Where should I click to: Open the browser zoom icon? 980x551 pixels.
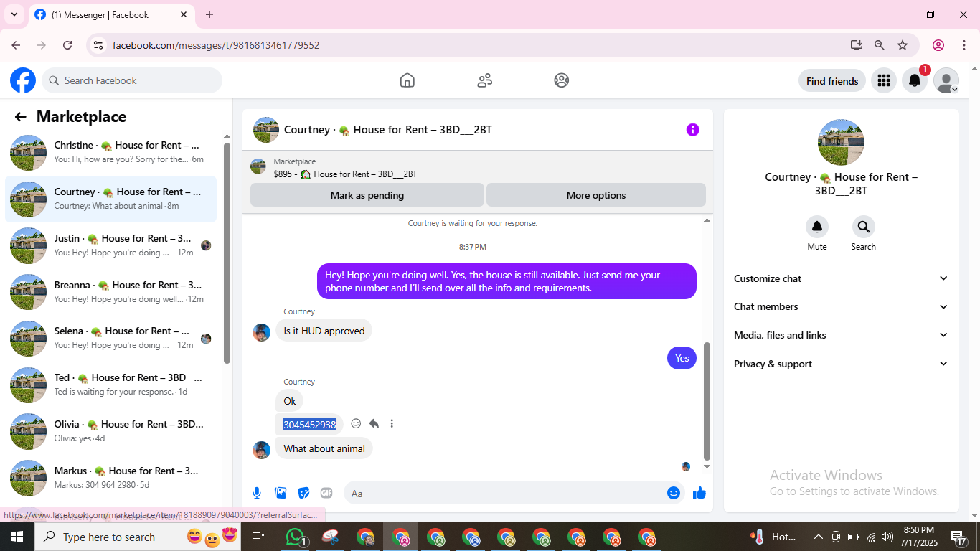pos(880,45)
